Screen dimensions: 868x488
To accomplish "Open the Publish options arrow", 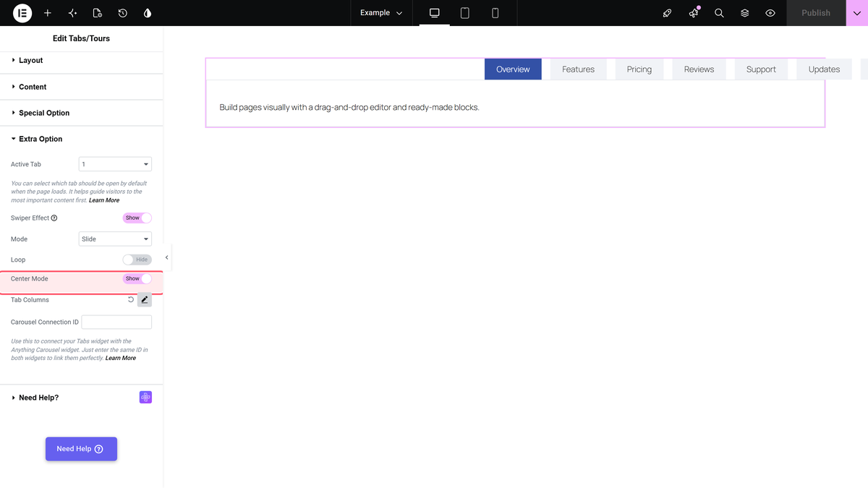I will click(x=857, y=13).
